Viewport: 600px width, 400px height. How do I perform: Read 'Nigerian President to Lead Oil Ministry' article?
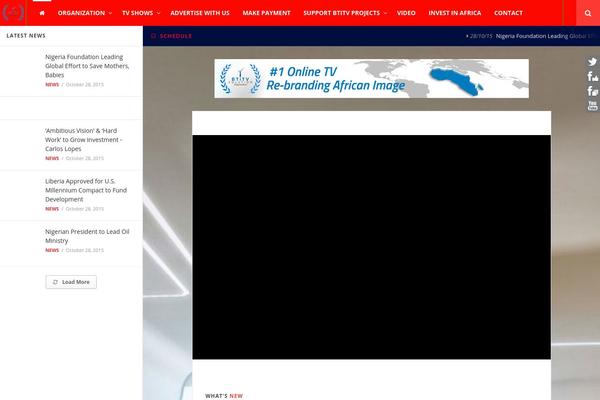pyautogui.click(x=87, y=236)
